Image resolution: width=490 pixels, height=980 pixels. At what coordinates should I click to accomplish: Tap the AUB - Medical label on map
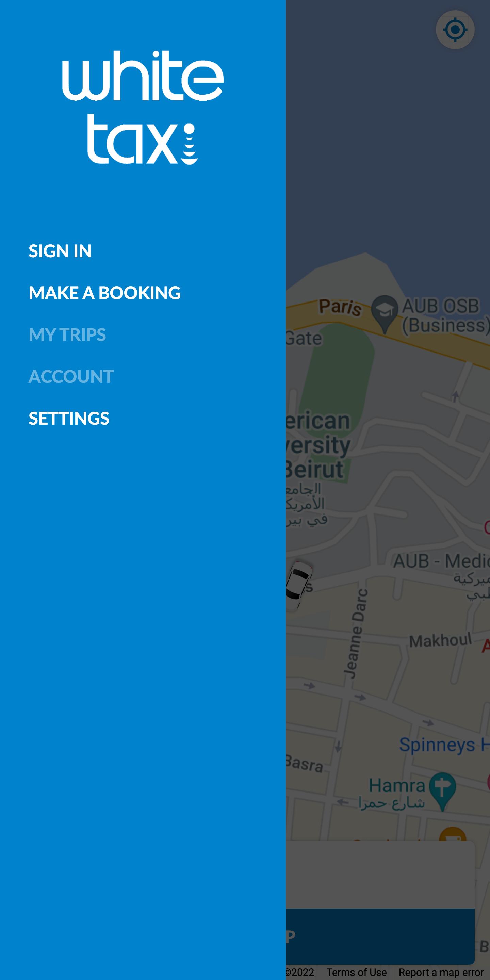coord(441,561)
